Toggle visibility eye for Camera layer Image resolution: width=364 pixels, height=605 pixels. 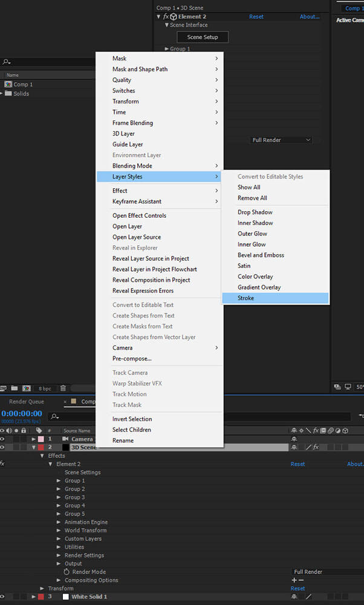click(2, 439)
